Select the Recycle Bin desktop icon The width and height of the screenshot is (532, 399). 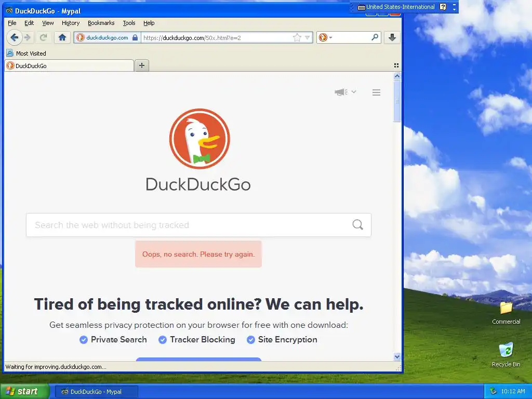(x=506, y=354)
